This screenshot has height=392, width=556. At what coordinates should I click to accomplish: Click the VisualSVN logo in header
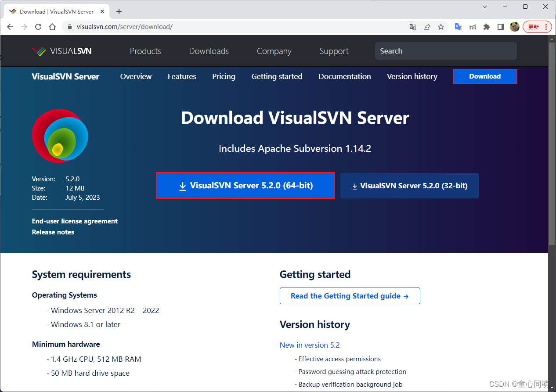(x=62, y=51)
